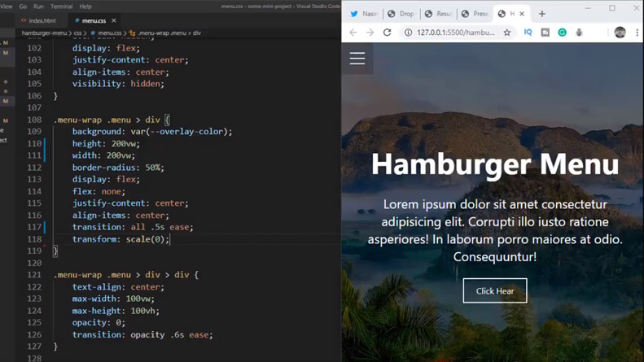Switch to the Drop browser tab
This screenshot has width=644, height=362.
(401, 14)
